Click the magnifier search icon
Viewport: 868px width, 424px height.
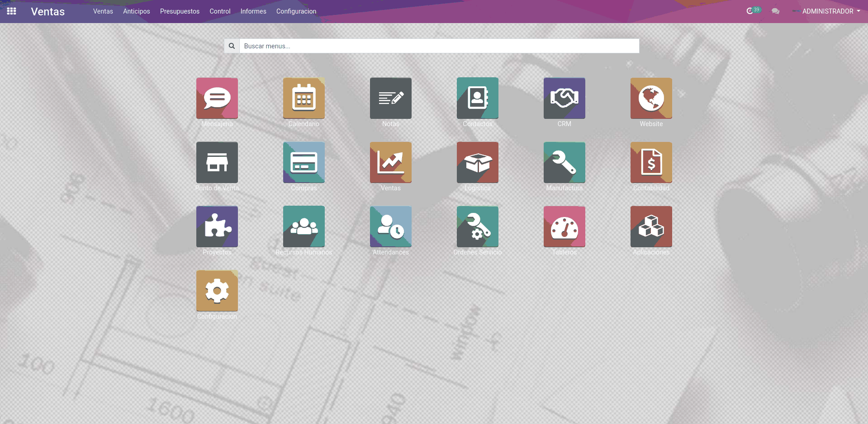232,46
